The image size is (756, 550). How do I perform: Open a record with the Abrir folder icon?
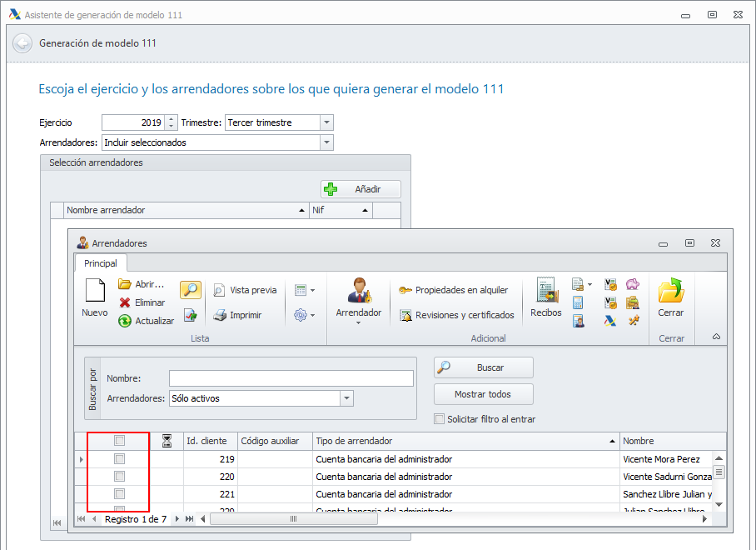(x=125, y=284)
